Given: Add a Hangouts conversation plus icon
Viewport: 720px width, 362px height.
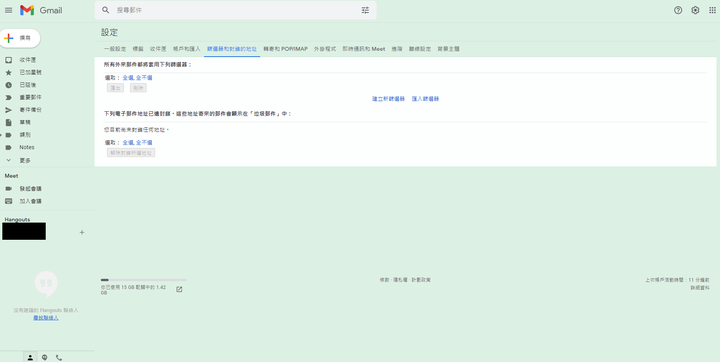Looking at the screenshot, I should 82,232.
